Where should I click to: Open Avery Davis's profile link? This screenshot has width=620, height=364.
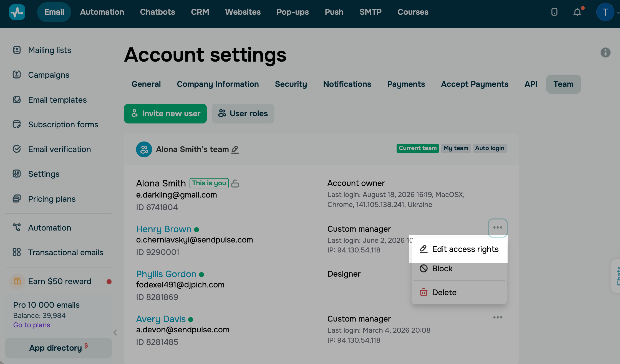(161, 319)
